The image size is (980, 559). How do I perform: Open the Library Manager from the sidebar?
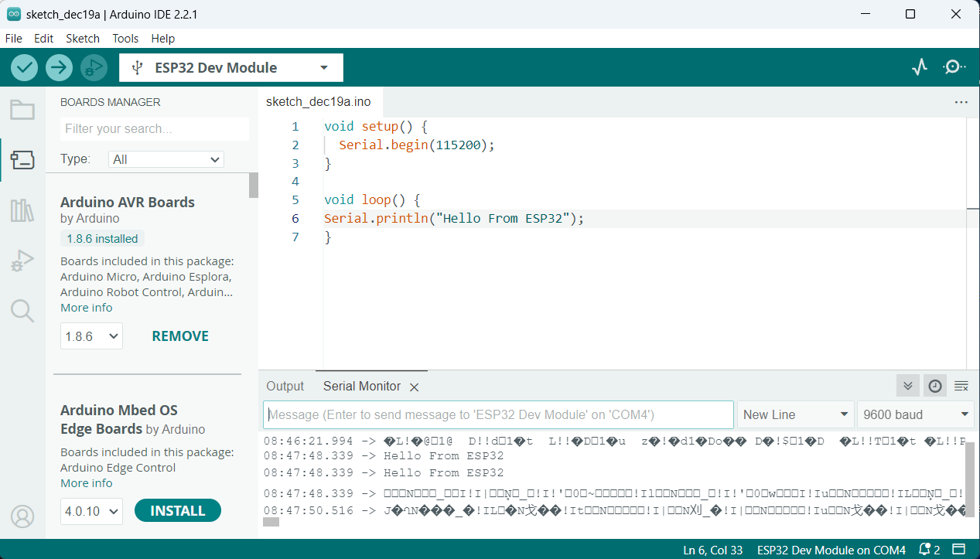click(x=22, y=210)
